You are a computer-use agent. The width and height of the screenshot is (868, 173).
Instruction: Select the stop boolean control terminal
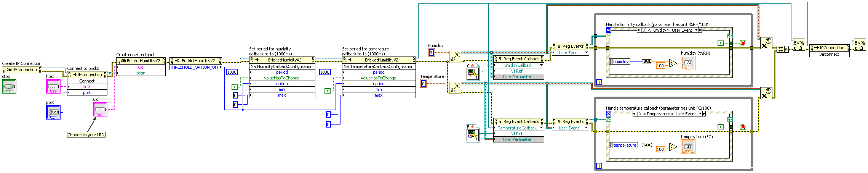(x=9, y=86)
